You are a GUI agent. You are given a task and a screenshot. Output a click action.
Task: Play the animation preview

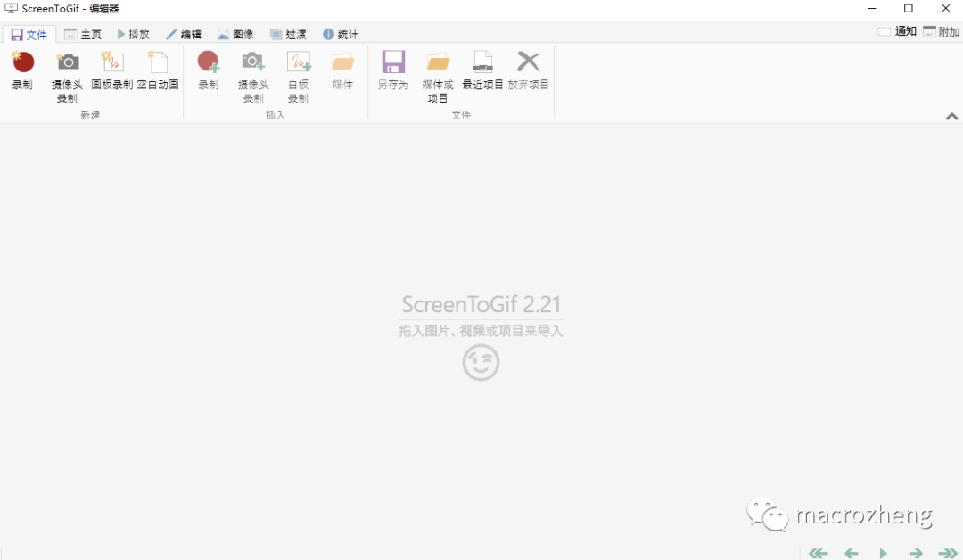883,553
